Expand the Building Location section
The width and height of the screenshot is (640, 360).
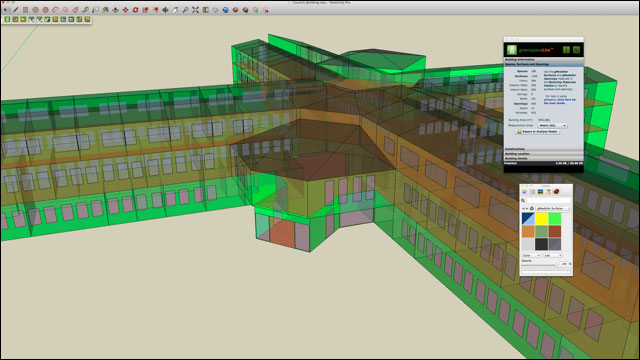(x=544, y=154)
